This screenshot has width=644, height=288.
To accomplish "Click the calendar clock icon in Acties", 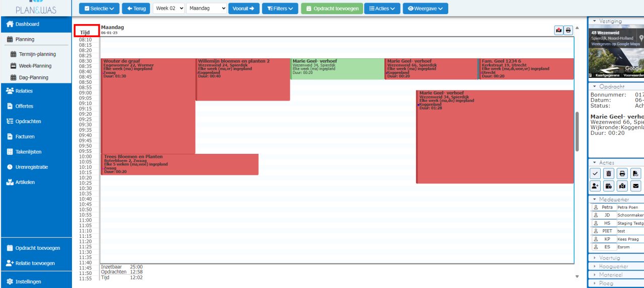I will coord(609,186).
